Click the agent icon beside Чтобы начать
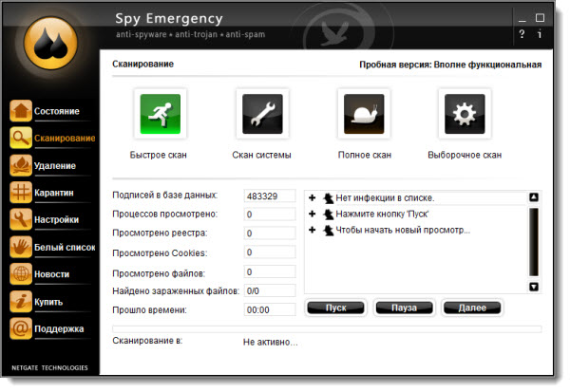 tap(329, 231)
